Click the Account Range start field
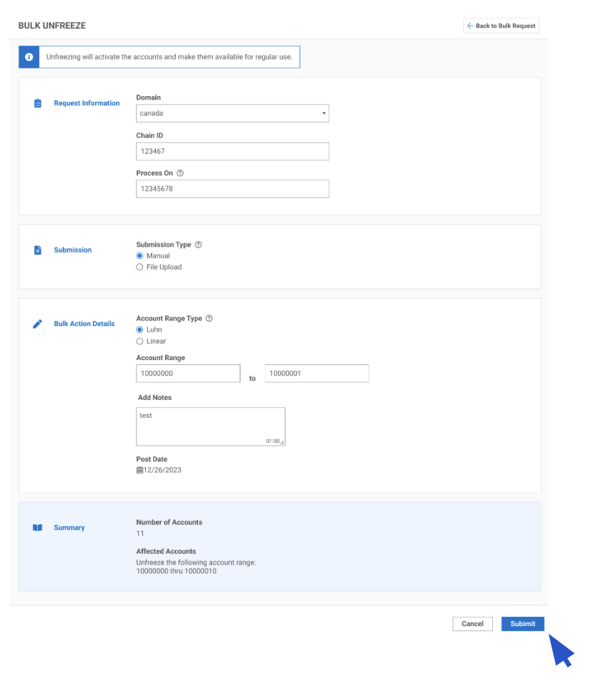616x686 pixels. click(188, 374)
